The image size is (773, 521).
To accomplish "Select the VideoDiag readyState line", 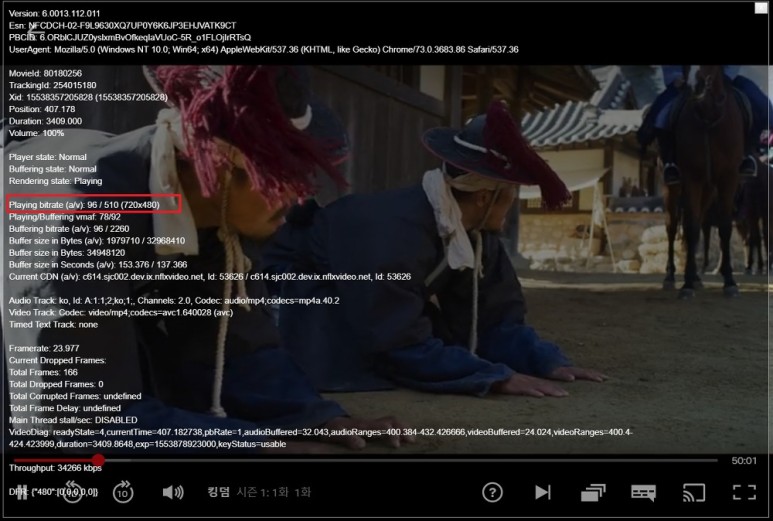I will click(x=320, y=438).
